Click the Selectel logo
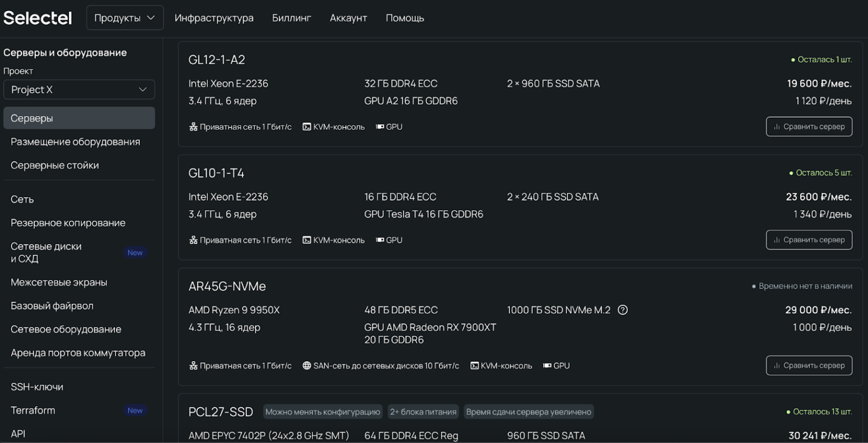Image resolution: width=868 pixels, height=443 pixels. (x=38, y=18)
